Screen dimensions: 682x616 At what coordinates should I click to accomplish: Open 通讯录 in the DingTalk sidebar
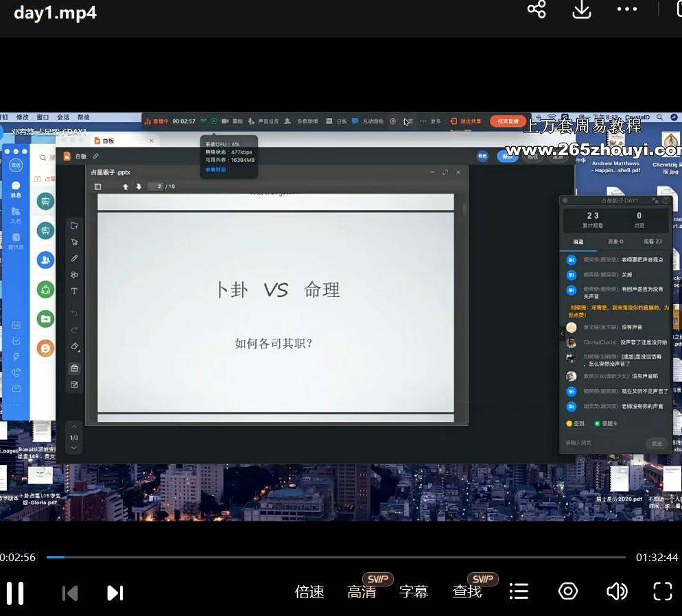pyautogui.click(x=16, y=241)
